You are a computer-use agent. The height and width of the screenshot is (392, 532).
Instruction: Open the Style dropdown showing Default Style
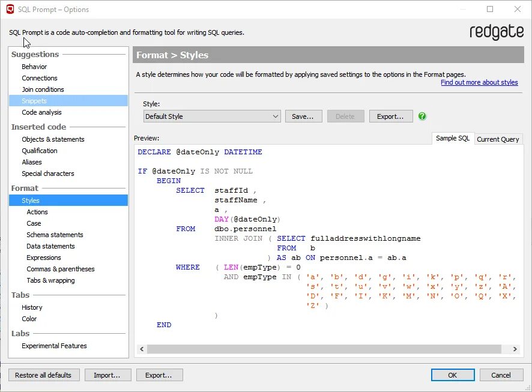click(x=212, y=116)
